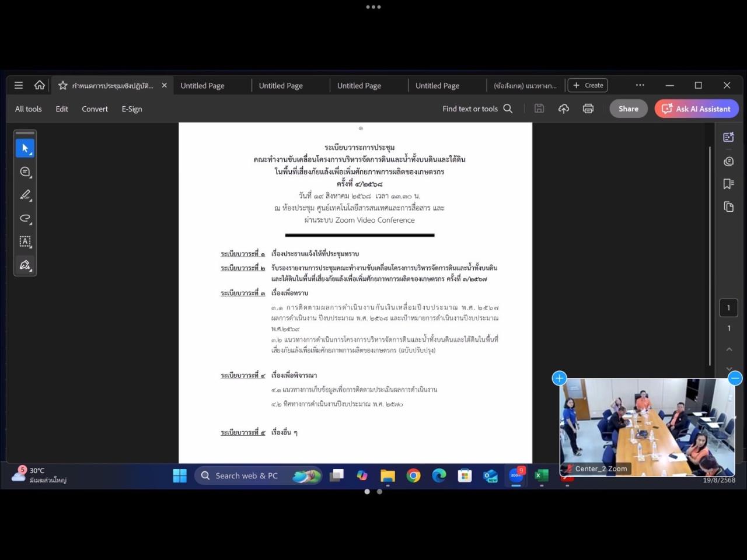Upload file with cloud upload icon

pos(563,108)
